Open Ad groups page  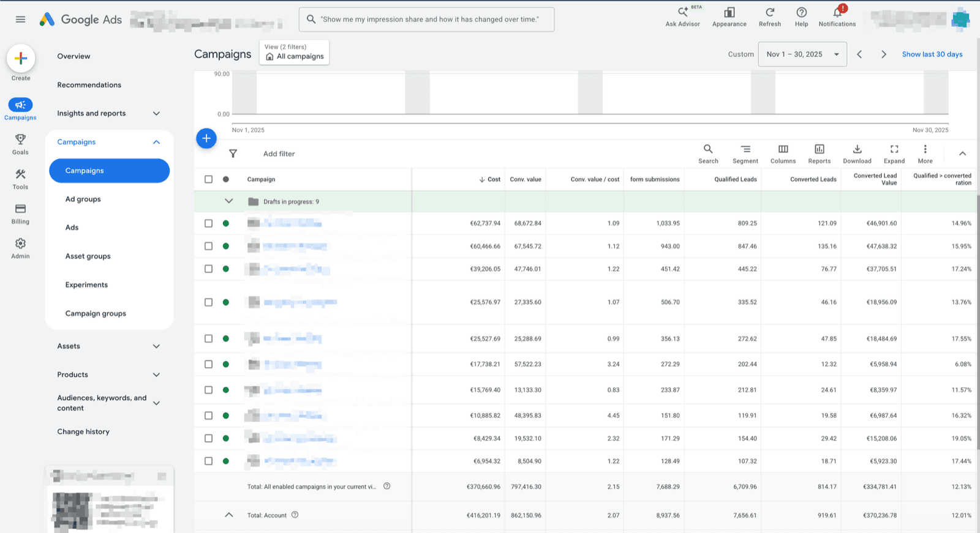(x=83, y=199)
